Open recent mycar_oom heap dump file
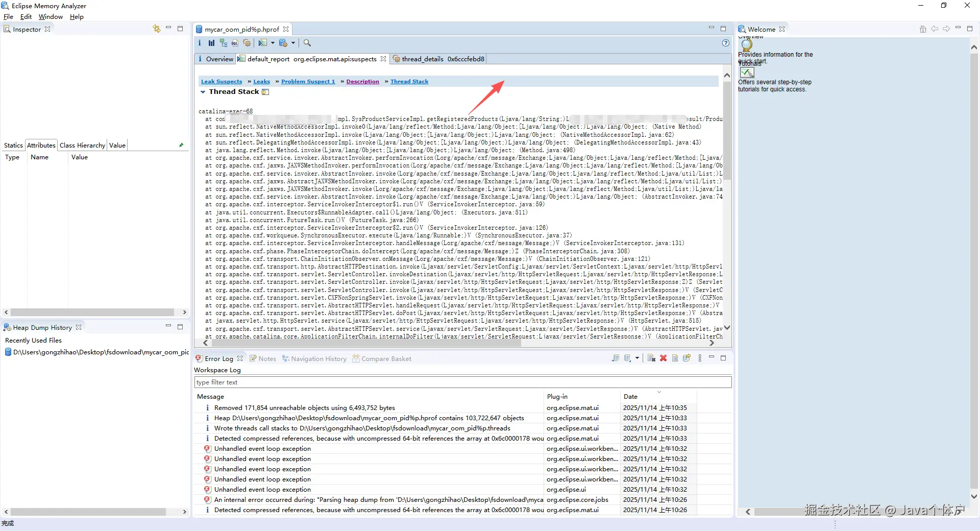Viewport: 980px width, 531px height. (x=97, y=352)
